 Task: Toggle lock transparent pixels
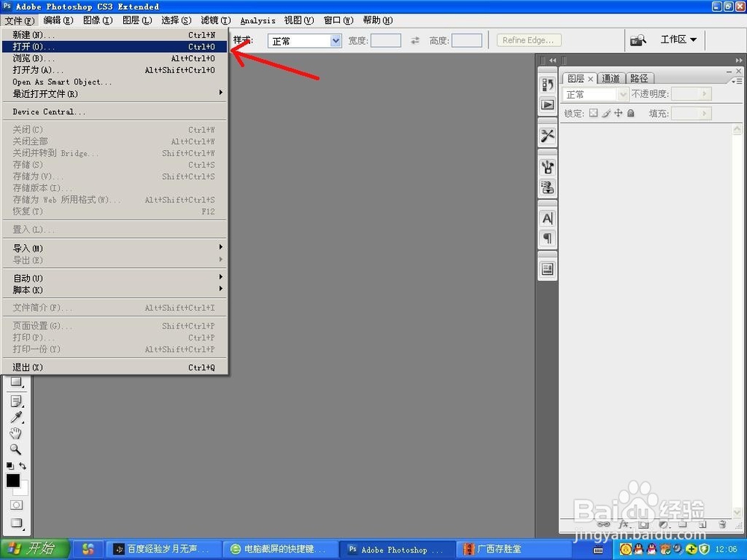[593, 113]
